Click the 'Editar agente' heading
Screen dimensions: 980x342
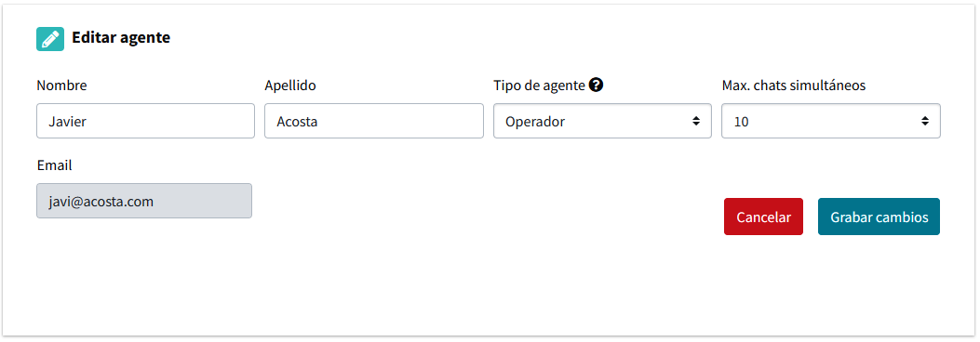121,37
